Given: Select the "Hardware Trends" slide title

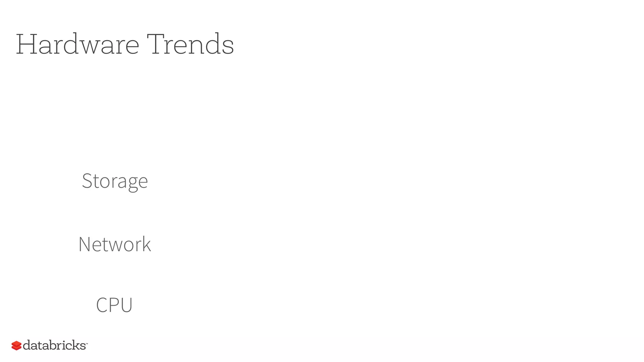Looking at the screenshot, I should pos(125,44).
